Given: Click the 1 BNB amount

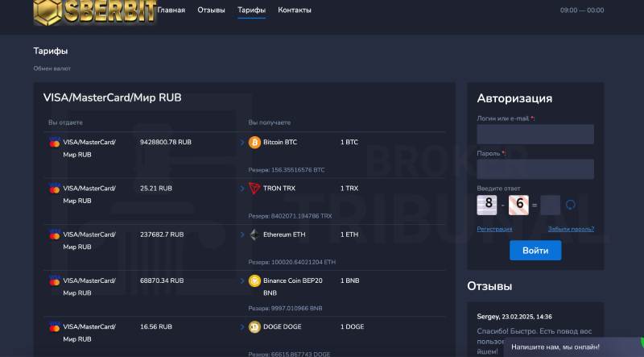Looking at the screenshot, I should tap(350, 280).
